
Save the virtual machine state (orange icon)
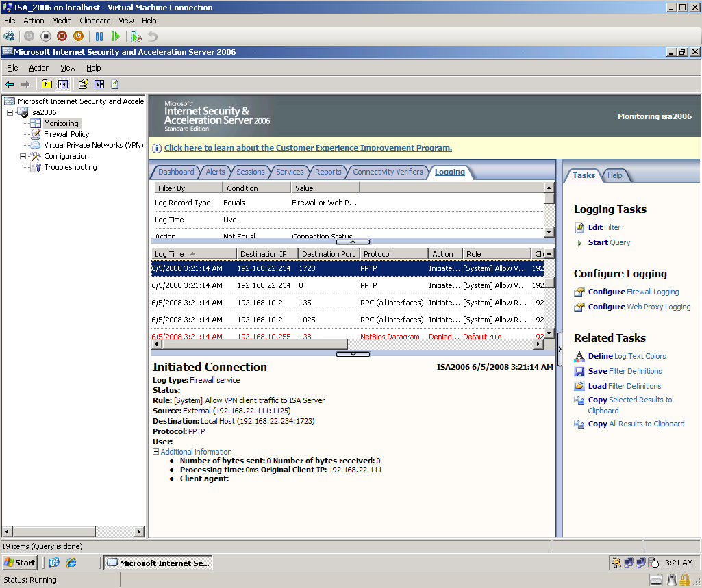(78, 36)
